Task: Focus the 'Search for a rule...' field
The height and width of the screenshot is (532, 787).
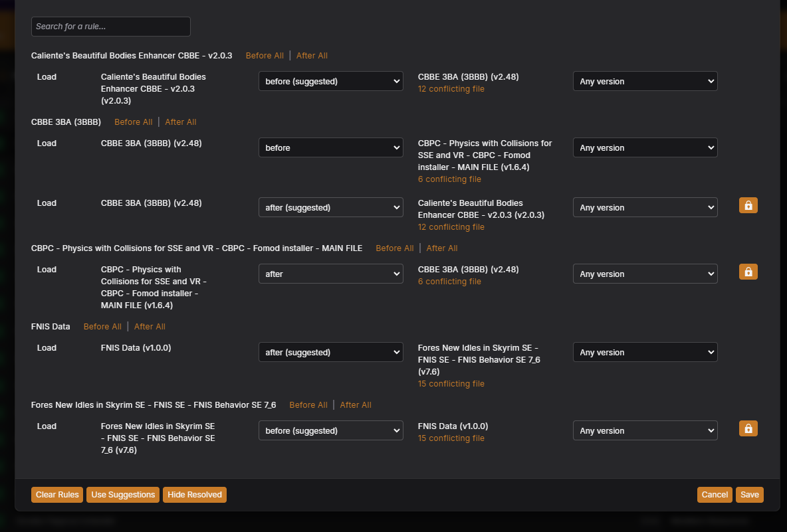Action: pos(111,27)
